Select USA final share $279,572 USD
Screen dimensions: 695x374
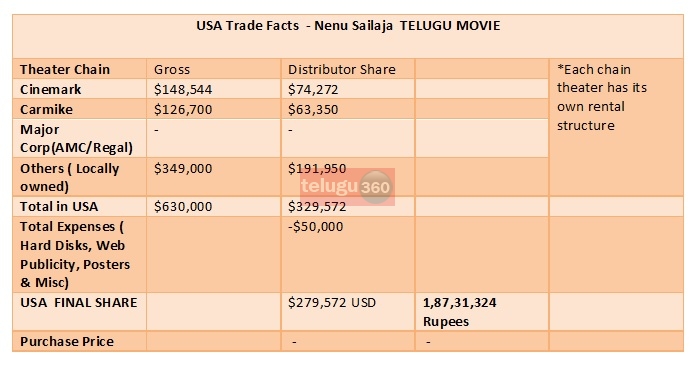pos(332,303)
